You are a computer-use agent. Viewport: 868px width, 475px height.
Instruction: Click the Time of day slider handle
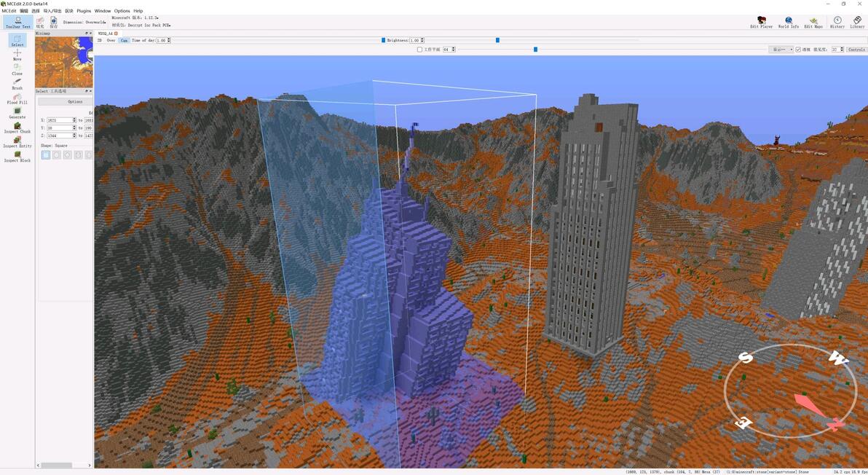coord(383,40)
